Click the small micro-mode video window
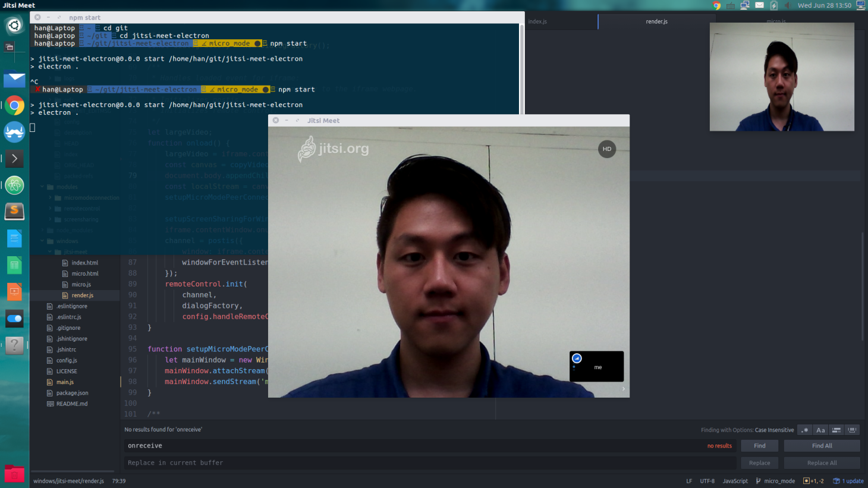Screen dimensions: 868x488 click(782, 77)
